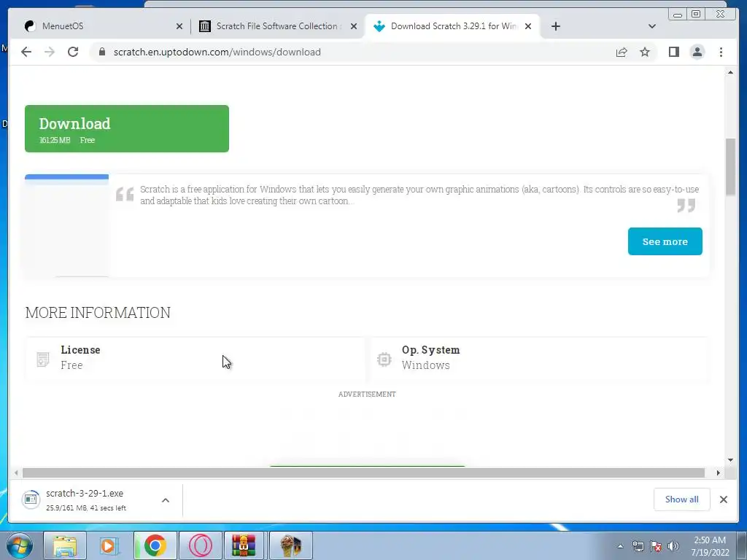This screenshot has width=747, height=560.
Task: Open the Windows Start menu
Action: (x=20, y=545)
